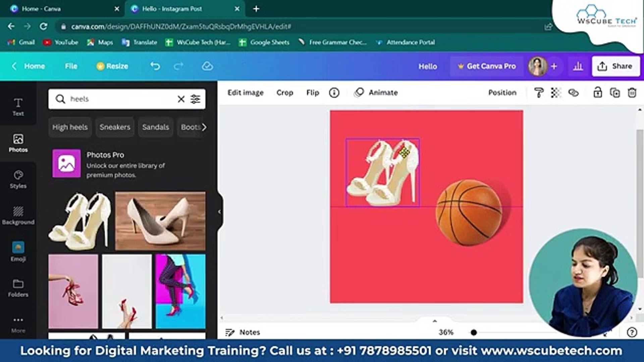
Task: Expand the bottom panel arrow above Notes
Action: 435,321
